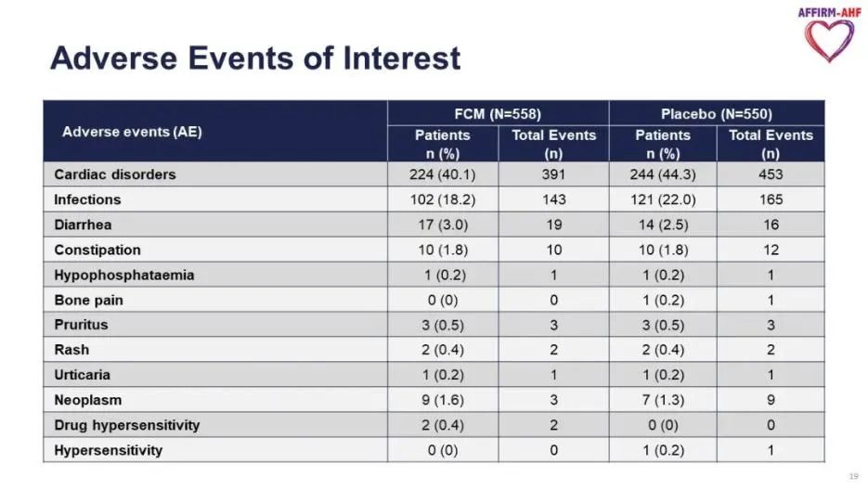Select the Drug hypersensitivity row label
Image resolution: width=868 pixels, height=489 pixels.
[x=126, y=425]
